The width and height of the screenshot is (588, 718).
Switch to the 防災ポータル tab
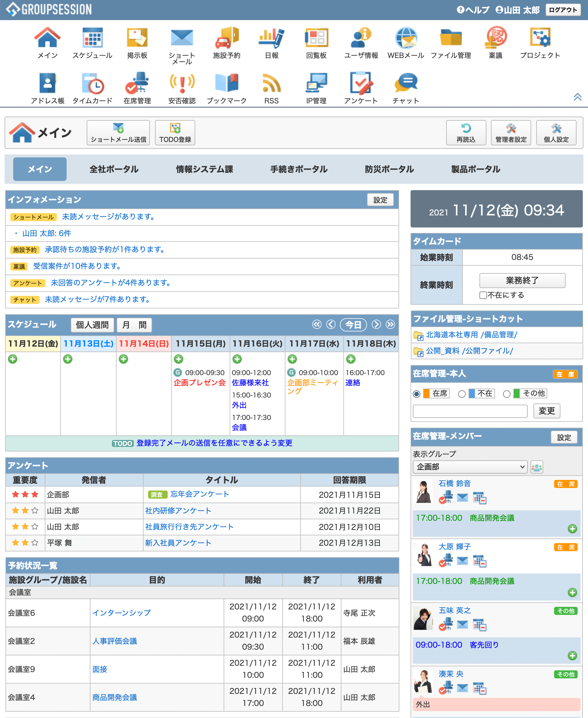[390, 169]
